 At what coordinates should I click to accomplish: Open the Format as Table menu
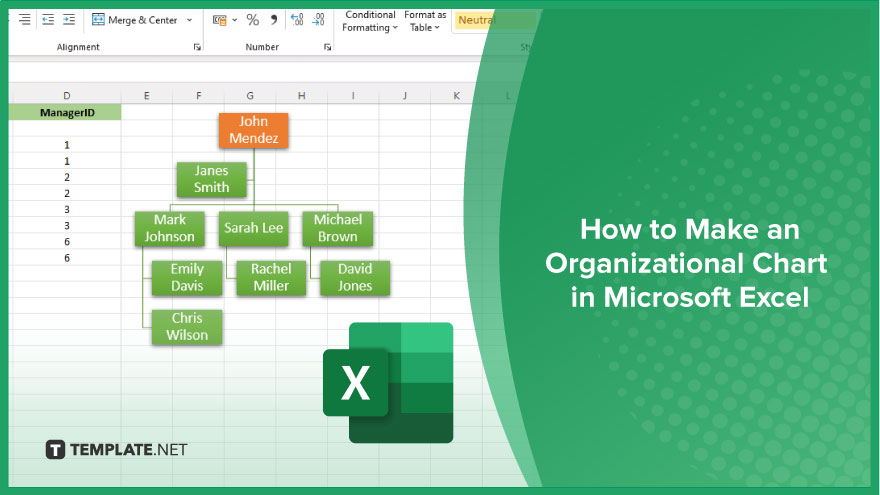pos(425,21)
